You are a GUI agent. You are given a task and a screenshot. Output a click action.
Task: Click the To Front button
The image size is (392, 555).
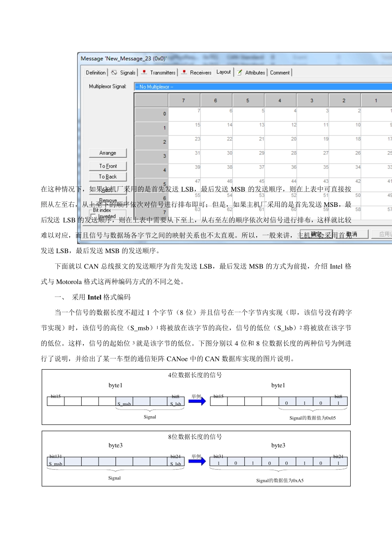[108, 166]
